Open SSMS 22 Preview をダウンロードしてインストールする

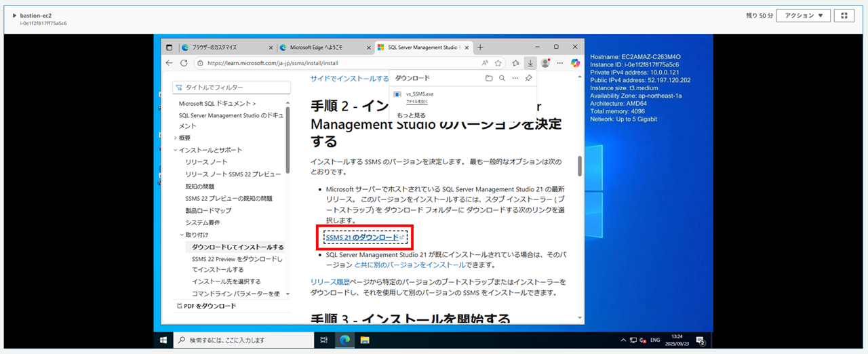point(237,264)
